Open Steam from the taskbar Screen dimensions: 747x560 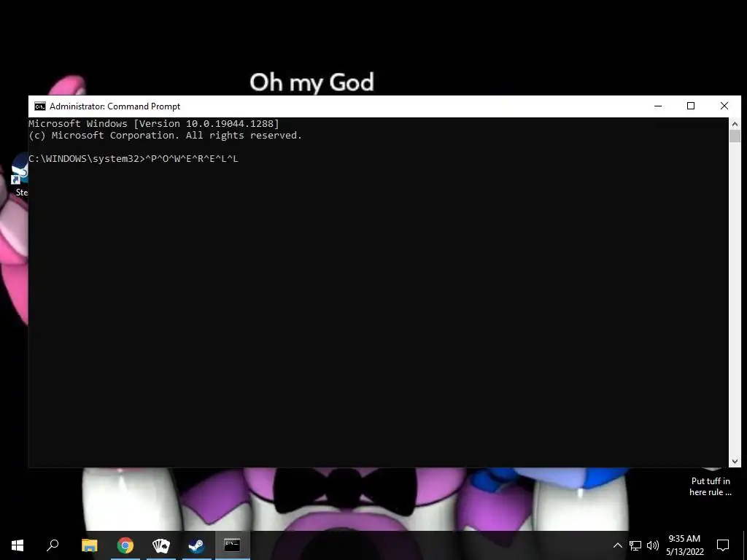[x=197, y=545]
